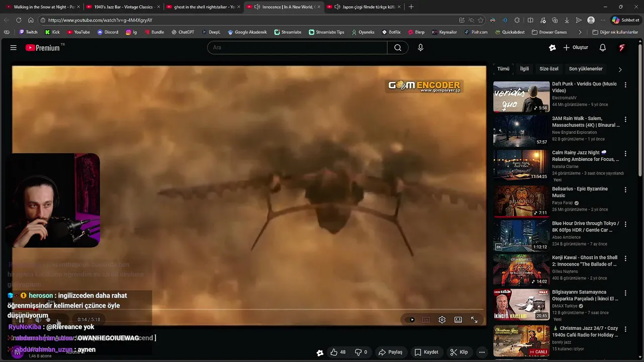Open split screen in browser toolbar

530,20
